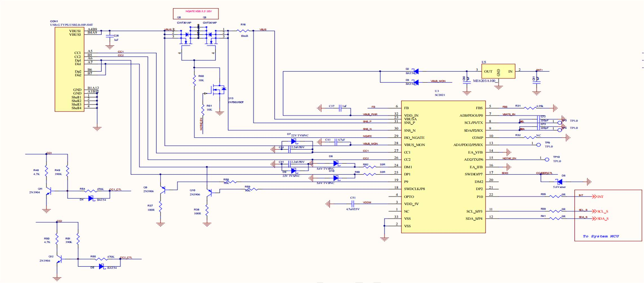Select the D3 BAT54 diode symbol
The image size is (644, 283).
click(415, 82)
